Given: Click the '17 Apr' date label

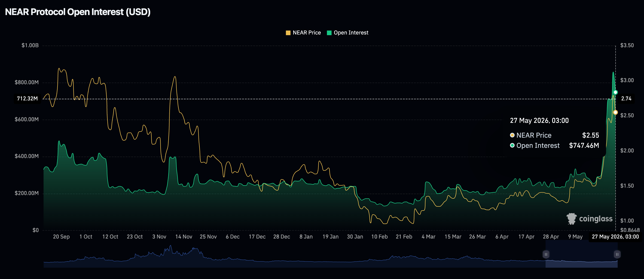Looking at the screenshot, I should [527, 237].
